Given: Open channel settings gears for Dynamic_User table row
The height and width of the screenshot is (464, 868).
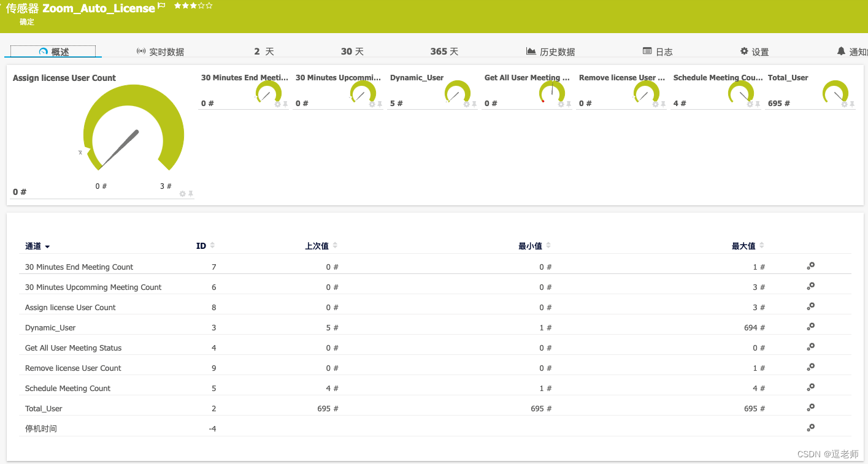Looking at the screenshot, I should point(810,327).
